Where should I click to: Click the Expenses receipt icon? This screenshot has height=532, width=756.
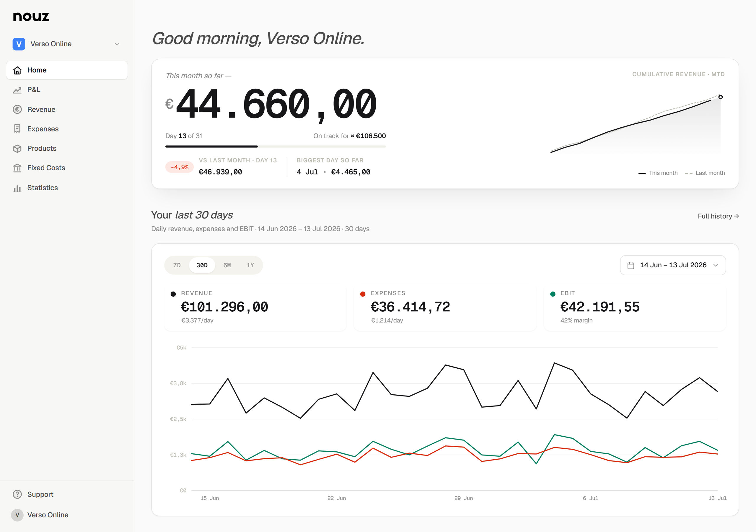click(17, 129)
